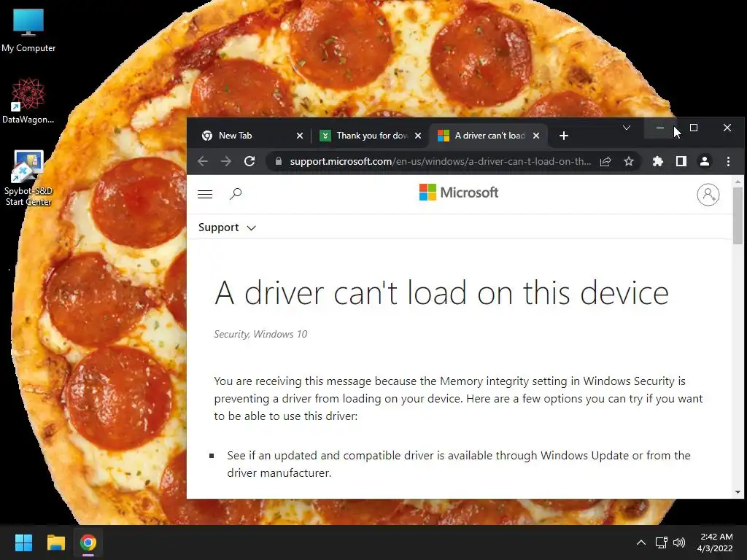Close the 'Thank you for dow' tab

(x=418, y=136)
